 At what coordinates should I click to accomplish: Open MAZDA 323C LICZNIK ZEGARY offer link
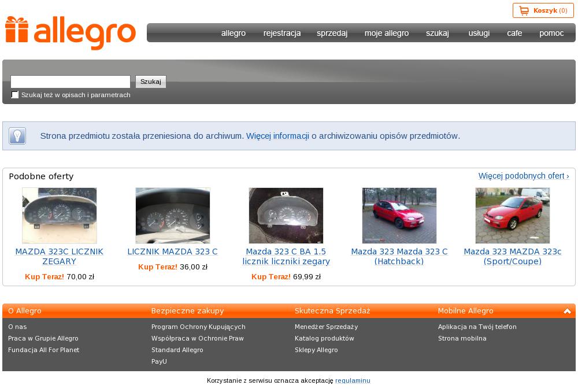click(x=60, y=256)
